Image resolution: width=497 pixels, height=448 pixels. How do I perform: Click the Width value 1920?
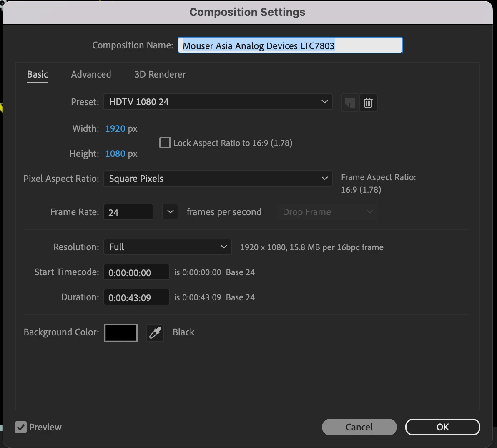click(x=115, y=129)
